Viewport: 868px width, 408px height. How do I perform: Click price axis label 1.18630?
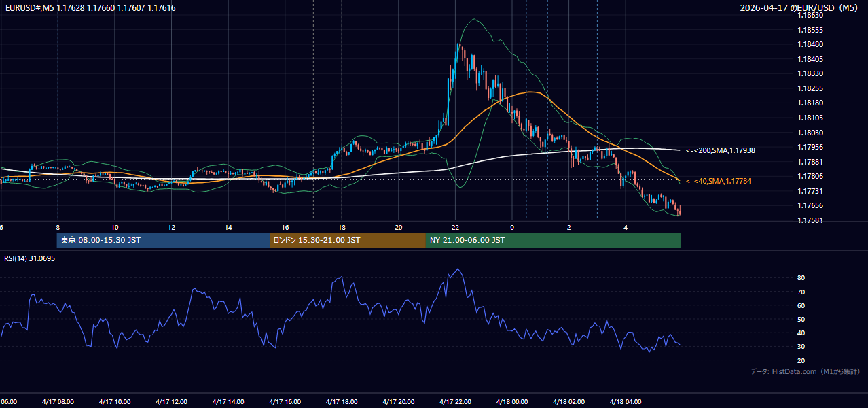click(x=810, y=15)
